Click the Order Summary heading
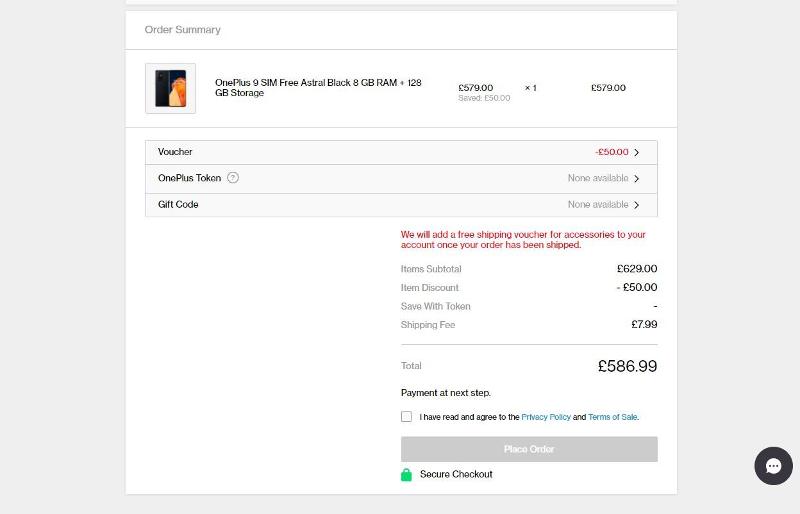Image resolution: width=800 pixels, height=514 pixels. pos(182,30)
